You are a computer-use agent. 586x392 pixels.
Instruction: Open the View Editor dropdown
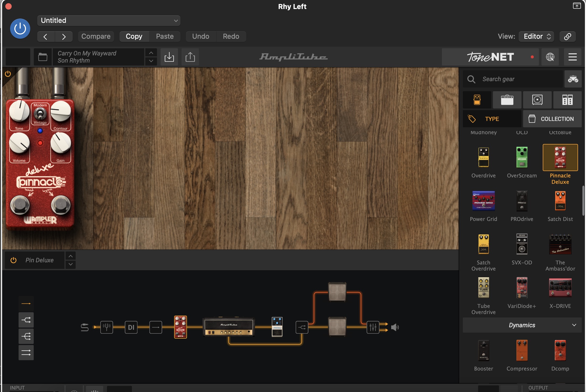point(537,37)
